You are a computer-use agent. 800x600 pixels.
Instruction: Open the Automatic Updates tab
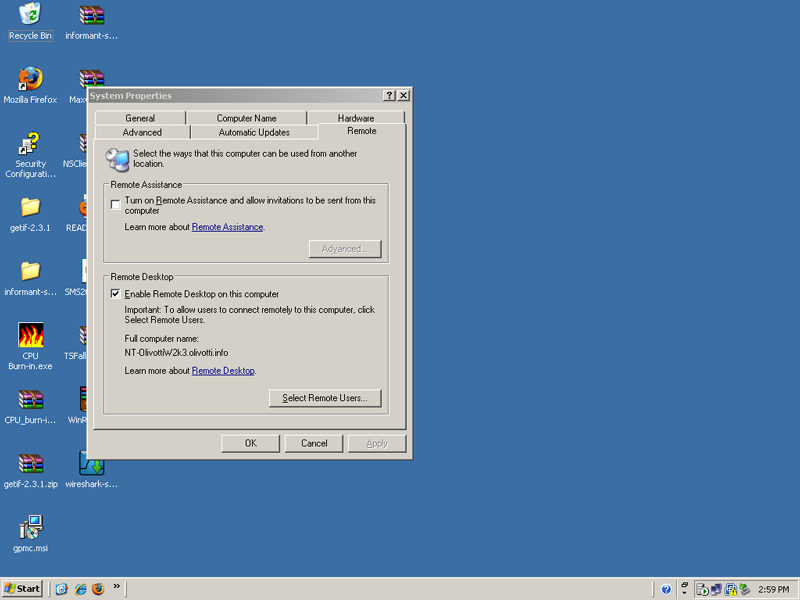(x=254, y=132)
